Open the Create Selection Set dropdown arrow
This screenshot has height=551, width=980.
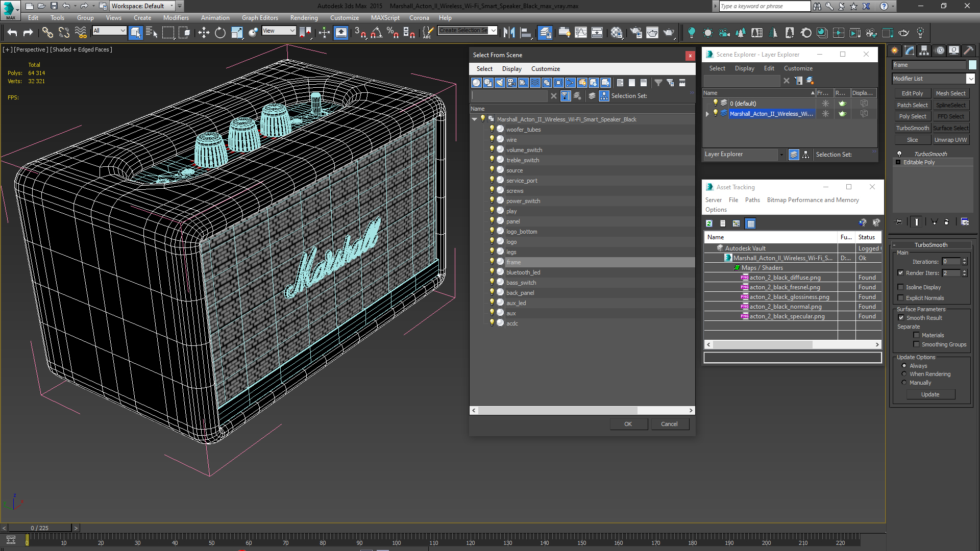493,30
